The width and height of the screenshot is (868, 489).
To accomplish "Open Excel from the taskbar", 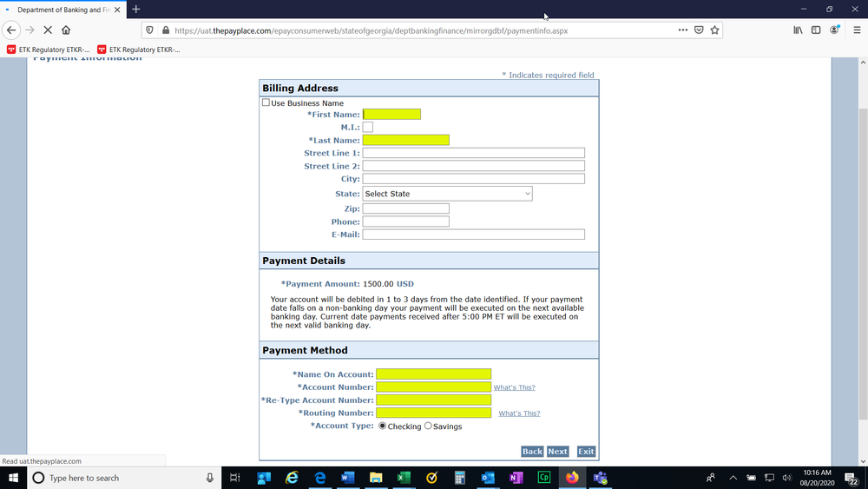I will (x=404, y=478).
